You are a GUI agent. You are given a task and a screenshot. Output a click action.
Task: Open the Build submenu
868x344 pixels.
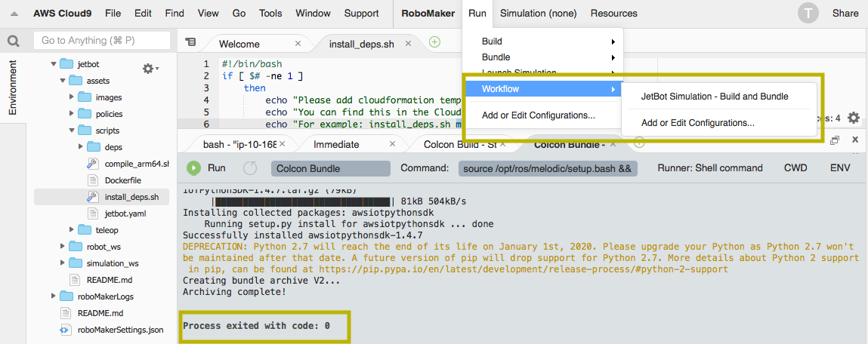[543, 41]
